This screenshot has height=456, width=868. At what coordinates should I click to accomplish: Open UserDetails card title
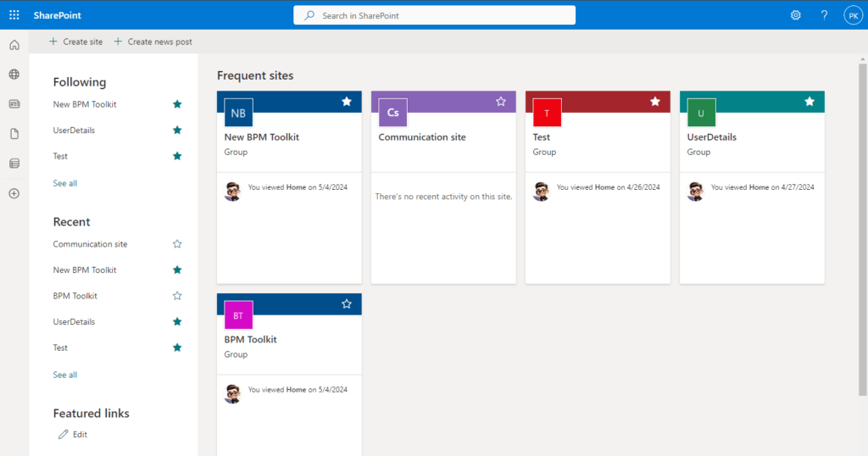click(711, 137)
